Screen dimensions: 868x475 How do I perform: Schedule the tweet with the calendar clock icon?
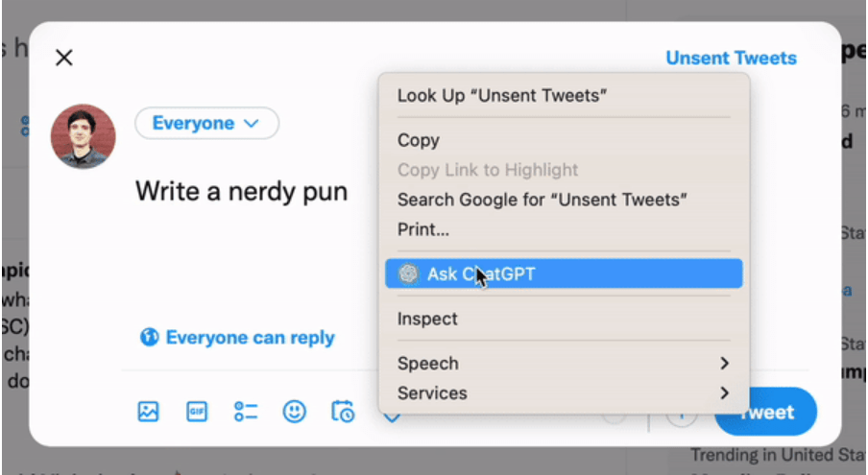(x=343, y=412)
